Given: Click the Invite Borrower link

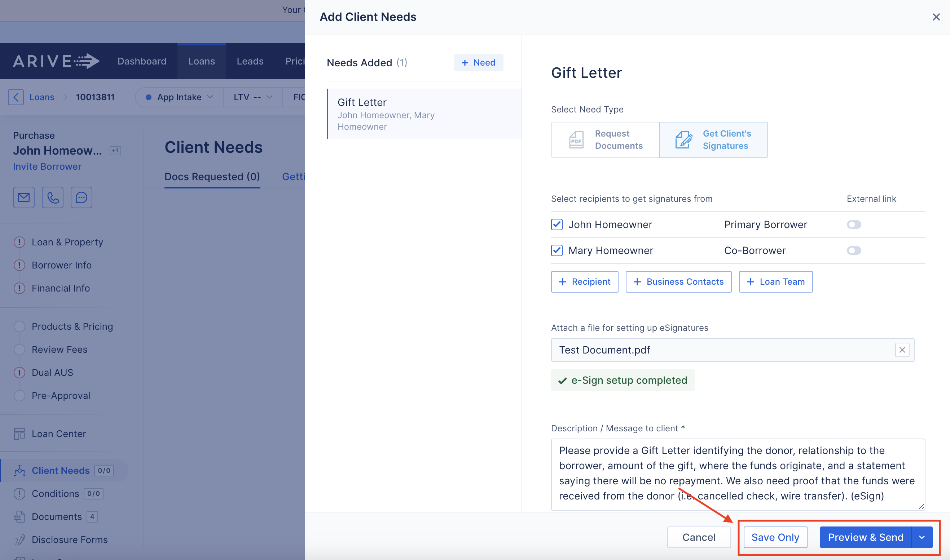Looking at the screenshot, I should coord(47,166).
